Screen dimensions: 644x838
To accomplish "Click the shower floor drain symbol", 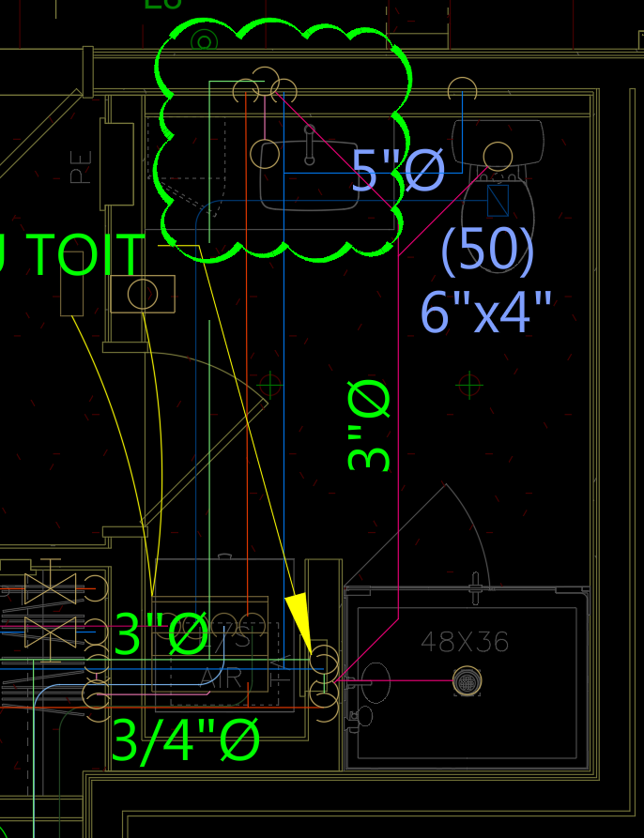I will [467, 681].
